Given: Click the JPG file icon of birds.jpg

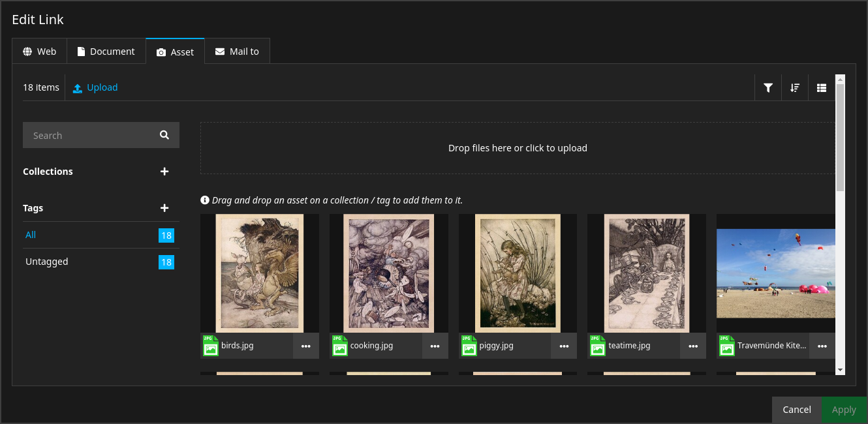Looking at the screenshot, I should click(210, 346).
